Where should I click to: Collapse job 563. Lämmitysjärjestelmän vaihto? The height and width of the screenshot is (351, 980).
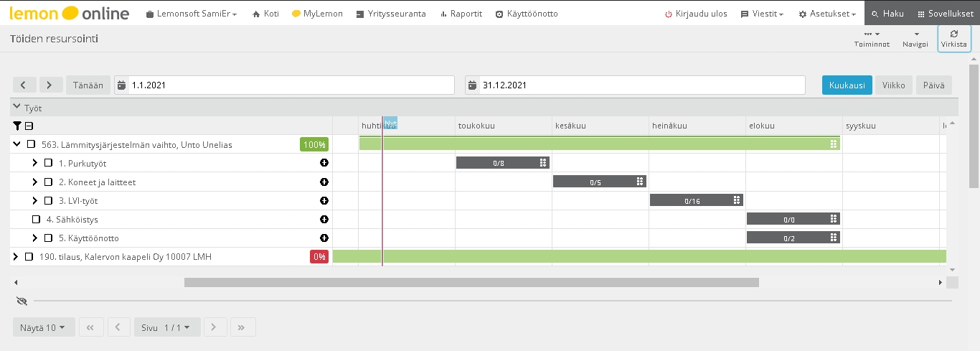click(x=17, y=144)
